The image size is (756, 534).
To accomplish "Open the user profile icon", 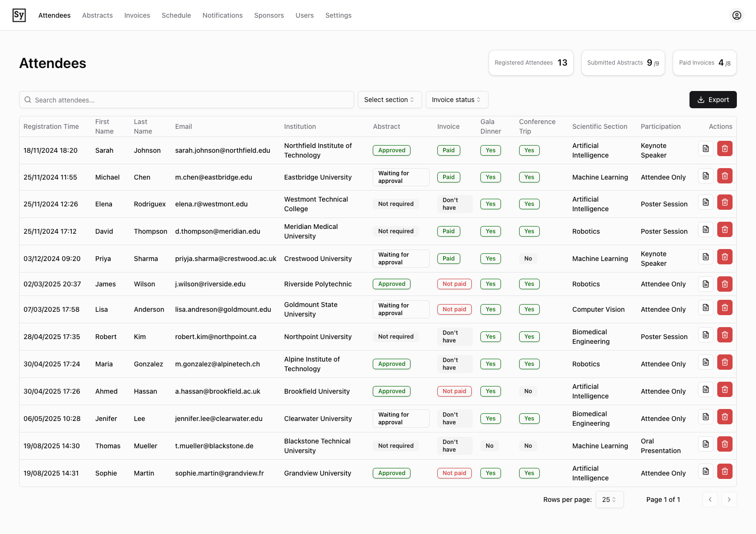I will [x=737, y=15].
